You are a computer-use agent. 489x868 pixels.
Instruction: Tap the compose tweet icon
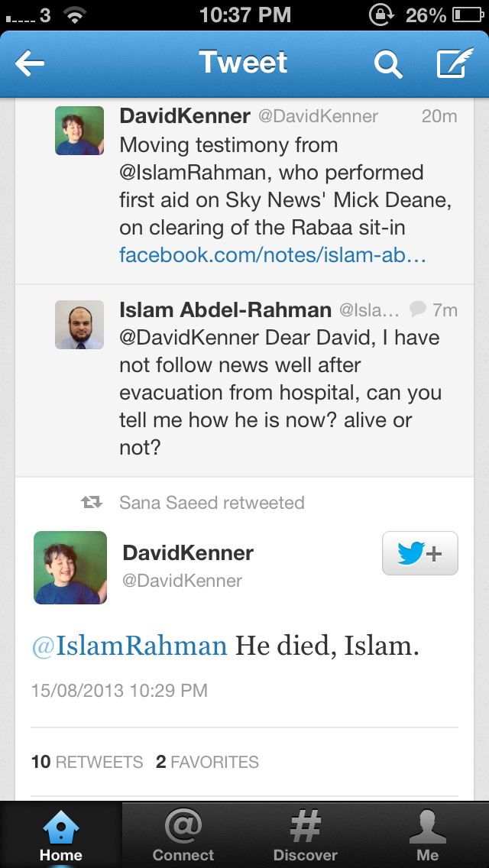coord(455,64)
